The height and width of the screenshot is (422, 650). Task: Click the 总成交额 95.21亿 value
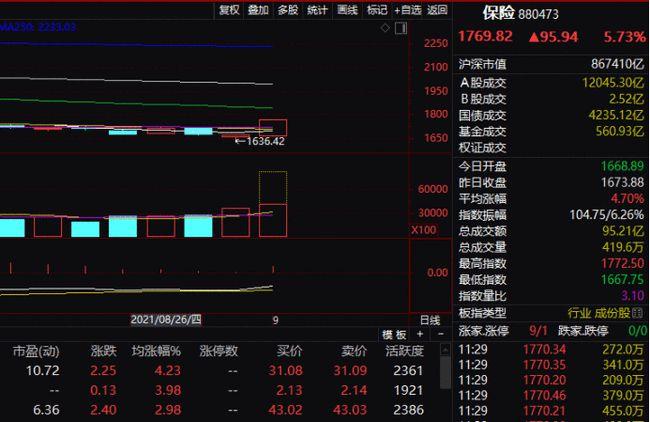point(623,231)
